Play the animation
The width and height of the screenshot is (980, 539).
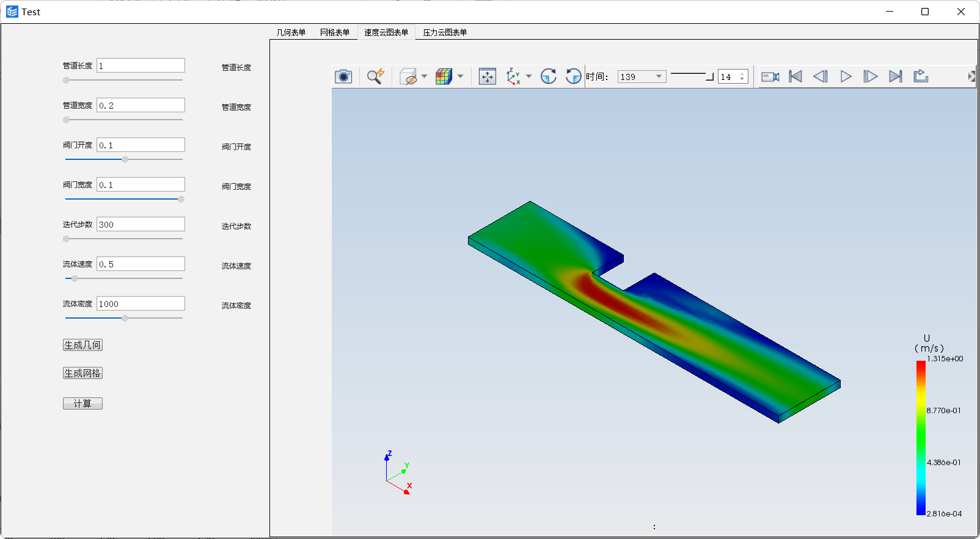(x=846, y=76)
